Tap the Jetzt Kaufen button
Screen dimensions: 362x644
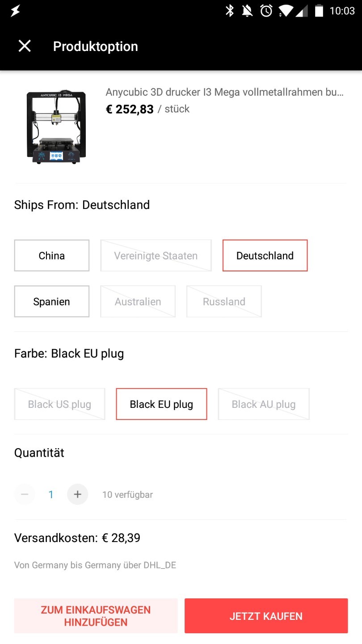pos(266,616)
